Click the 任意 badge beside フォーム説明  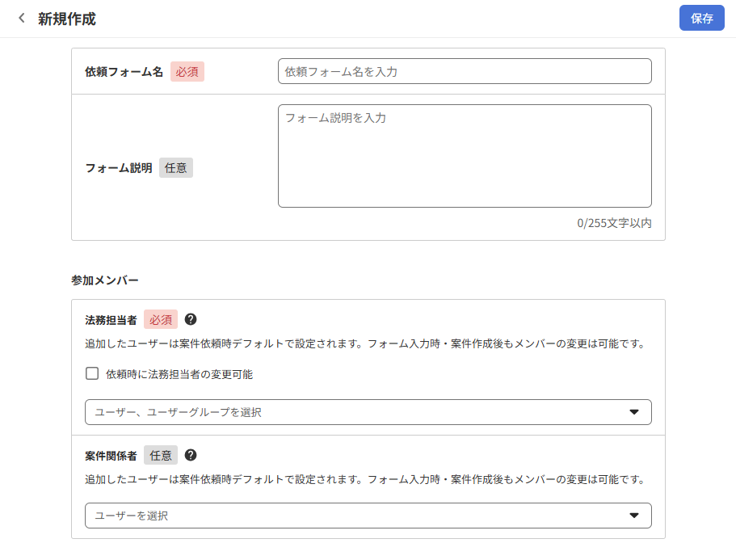pos(176,167)
